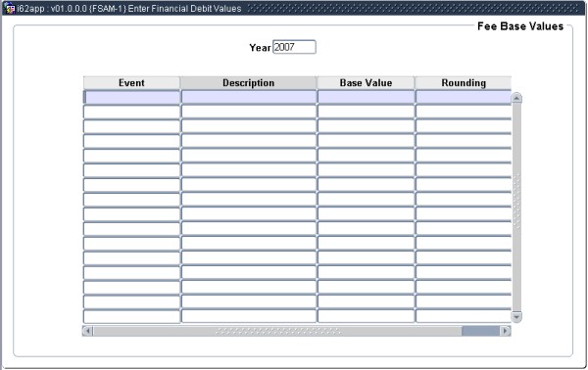The image size is (588, 370).
Task: Click the vertical scrollbar track
Action: pos(516,208)
